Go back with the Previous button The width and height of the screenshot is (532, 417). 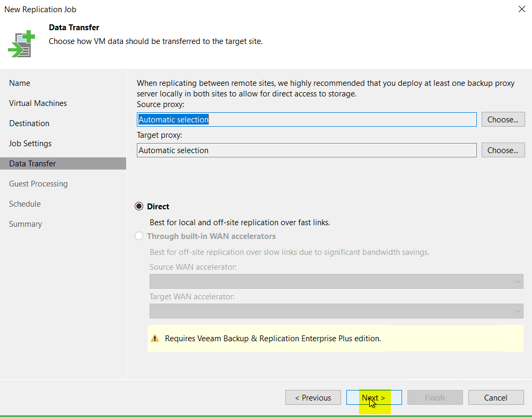tap(312, 397)
